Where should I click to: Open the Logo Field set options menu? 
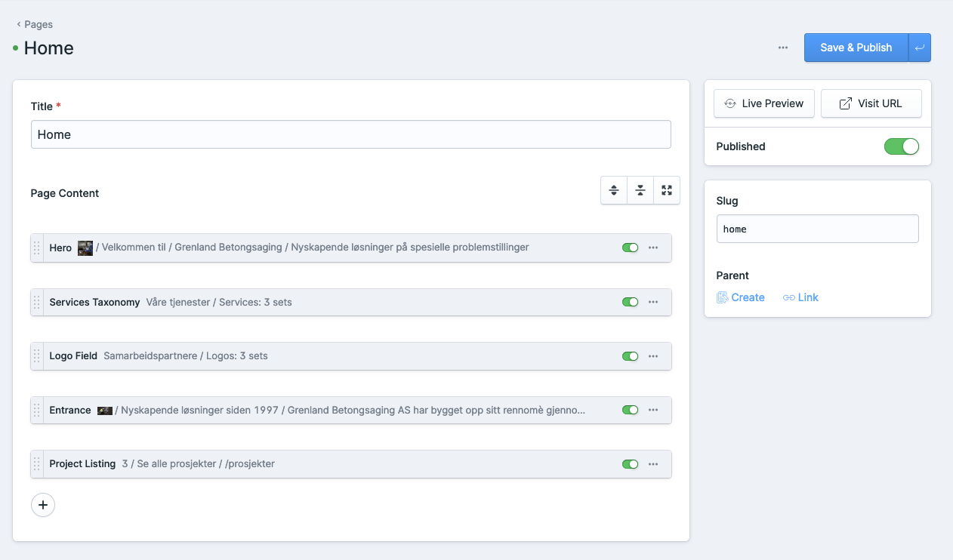[653, 356]
